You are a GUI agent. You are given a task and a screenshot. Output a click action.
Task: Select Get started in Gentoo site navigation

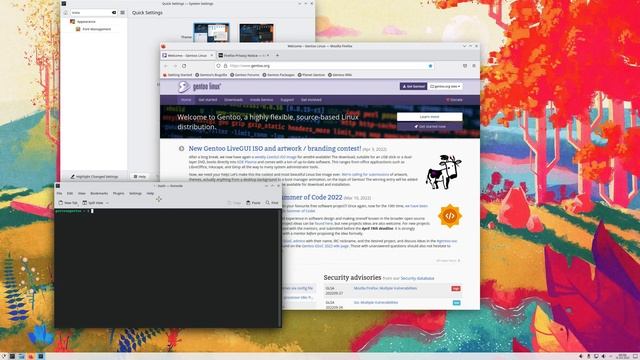208,100
